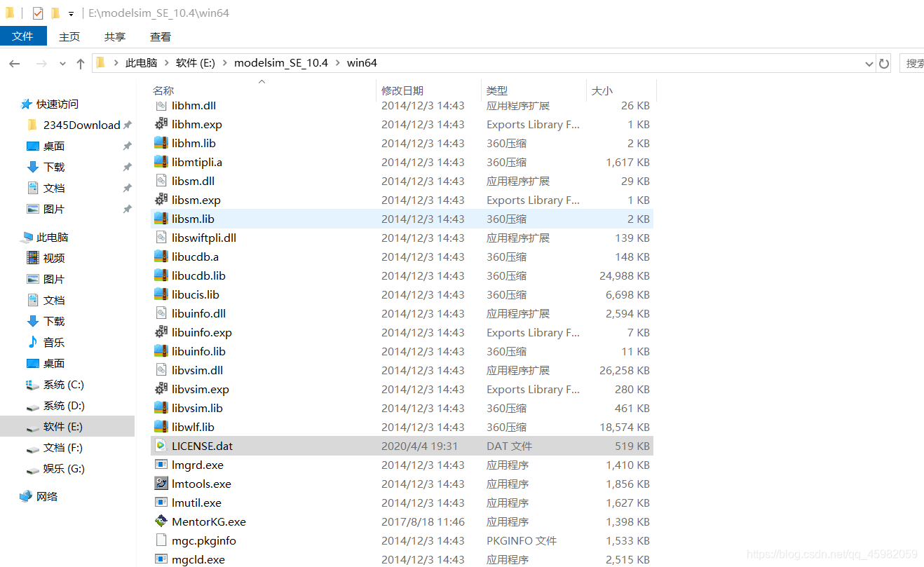Select libuinfo.dll file name
This screenshot has width=924, height=567.
coord(198,313)
